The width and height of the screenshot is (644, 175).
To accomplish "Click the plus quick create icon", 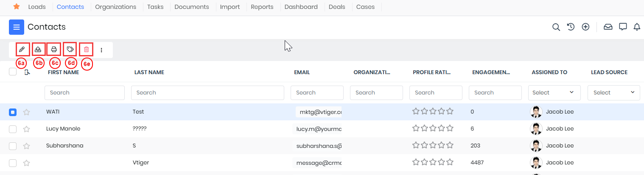I will 585,27.
